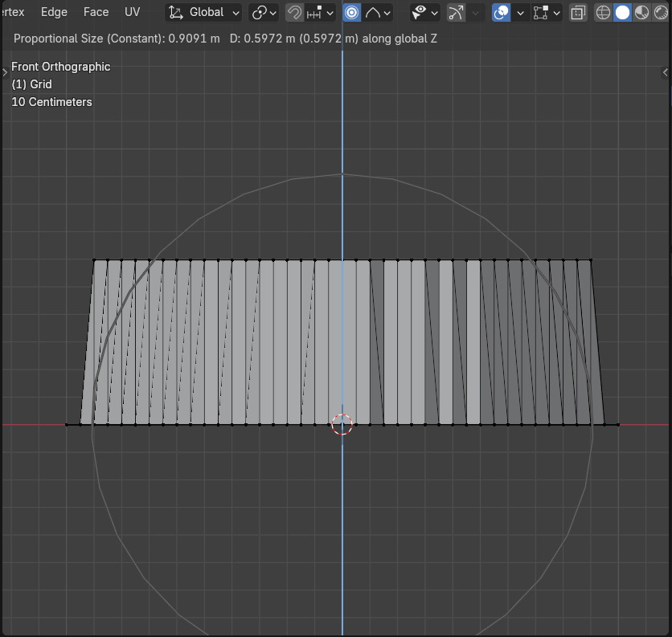Switch to material preview shading mode
Screen dimensions: 672x637
[641, 13]
